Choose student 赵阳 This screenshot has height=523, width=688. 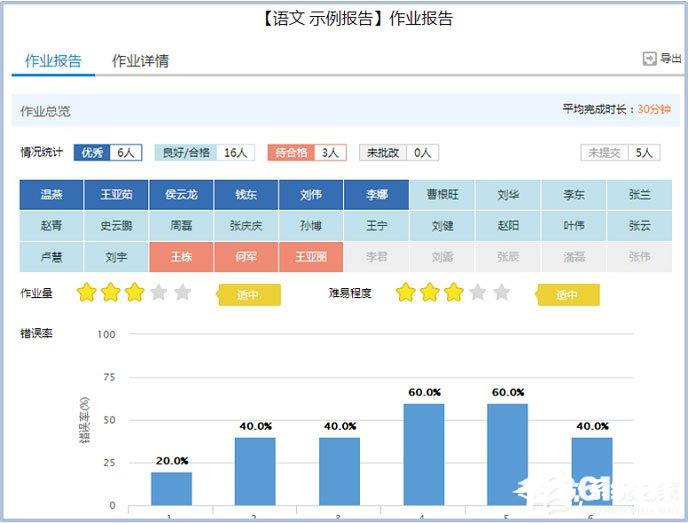(x=508, y=226)
